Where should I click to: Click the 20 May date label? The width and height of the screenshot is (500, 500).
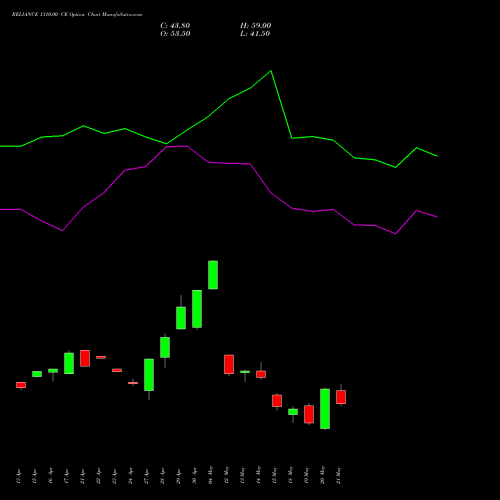(322, 475)
